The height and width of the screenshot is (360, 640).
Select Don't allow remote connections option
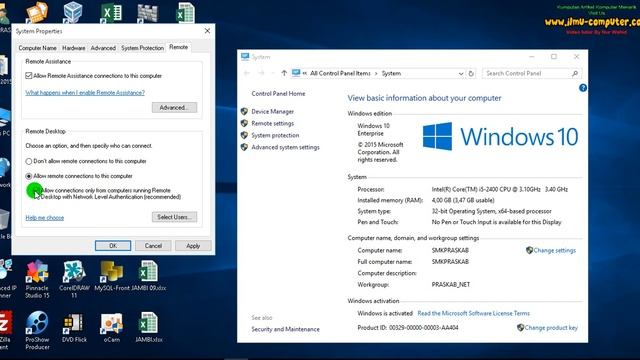(29, 161)
